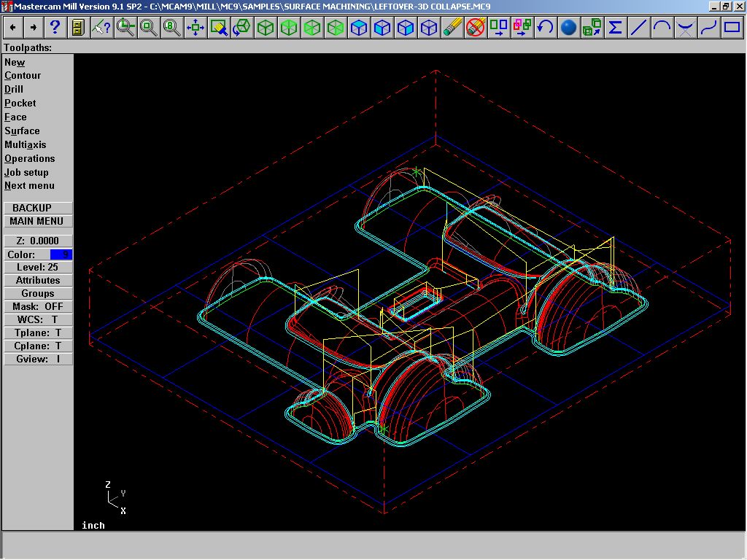This screenshot has width=747, height=560.
Task: Select the Rectangle tool icon
Action: tap(732, 28)
